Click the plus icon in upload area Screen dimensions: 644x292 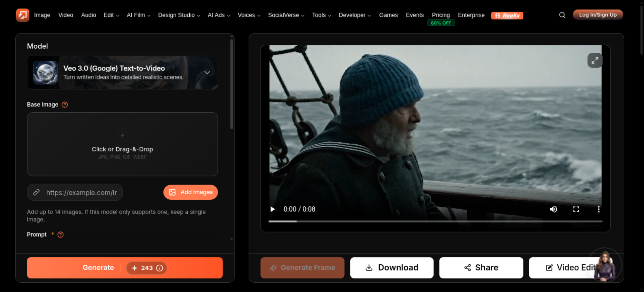click(x=123, y=135)
